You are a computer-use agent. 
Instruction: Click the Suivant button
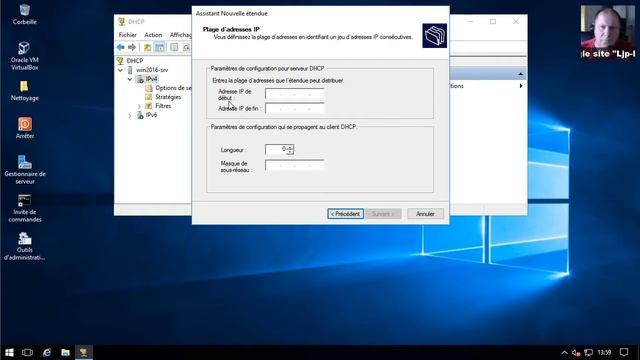[x=383, y=214]
